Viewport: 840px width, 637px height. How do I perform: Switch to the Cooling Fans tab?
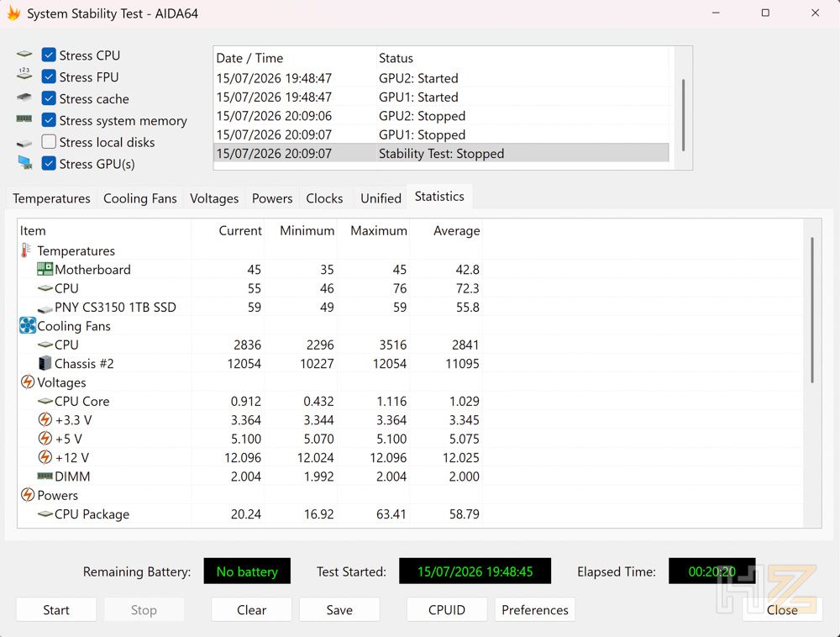tap(139, 198)
